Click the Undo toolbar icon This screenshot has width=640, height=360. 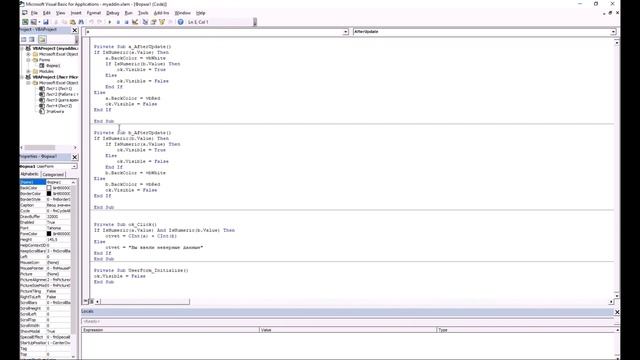91,22
